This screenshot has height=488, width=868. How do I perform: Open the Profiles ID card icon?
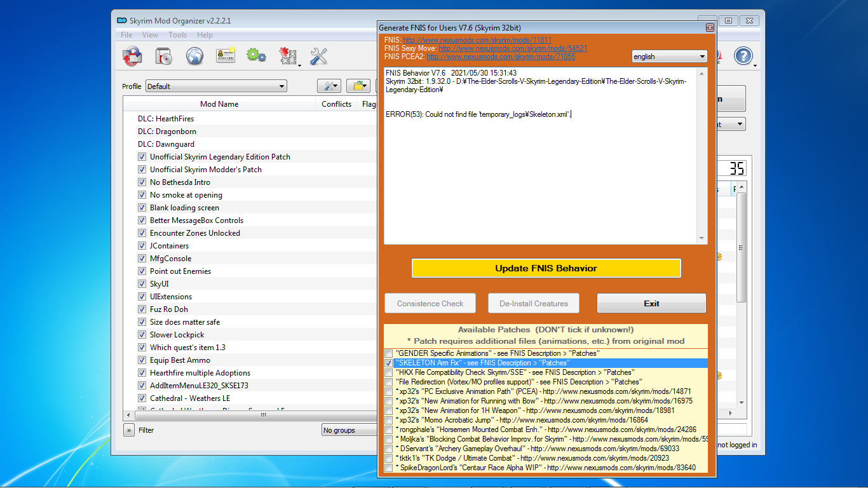pos(226,56)
